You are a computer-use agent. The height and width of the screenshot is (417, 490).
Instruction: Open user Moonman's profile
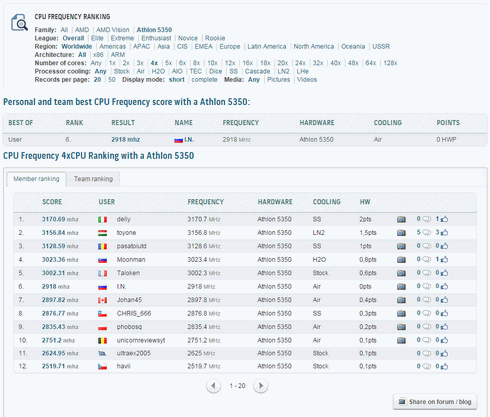tap(131, 260)
